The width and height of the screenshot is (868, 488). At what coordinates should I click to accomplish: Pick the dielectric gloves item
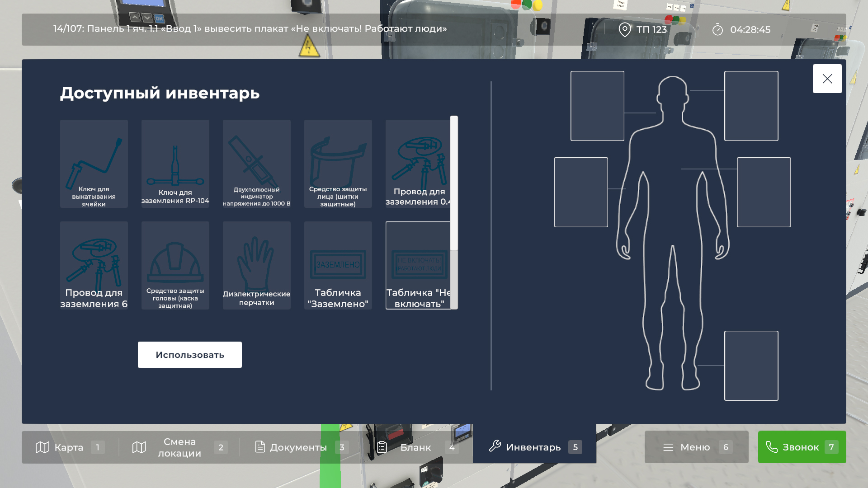click(256, 265)
